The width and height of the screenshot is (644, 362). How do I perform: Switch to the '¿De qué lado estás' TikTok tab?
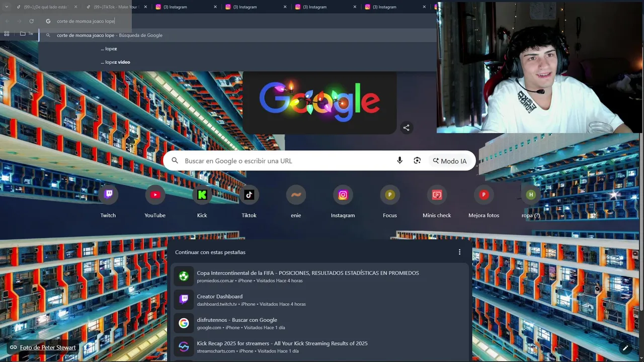[45, 7]
